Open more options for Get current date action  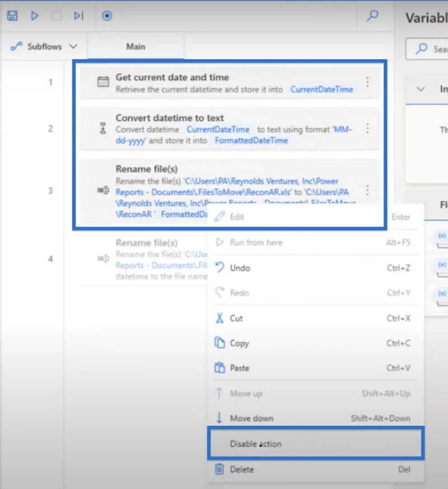coord(367,82)
